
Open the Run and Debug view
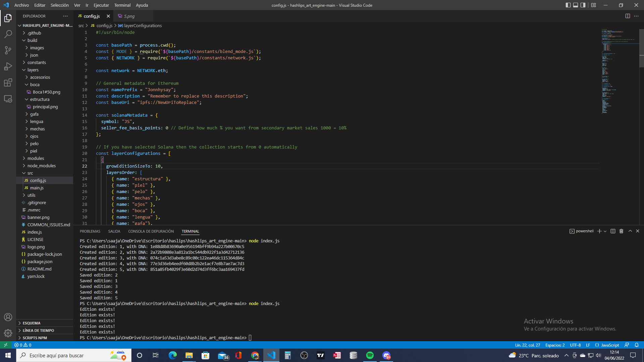click(8, 66)
